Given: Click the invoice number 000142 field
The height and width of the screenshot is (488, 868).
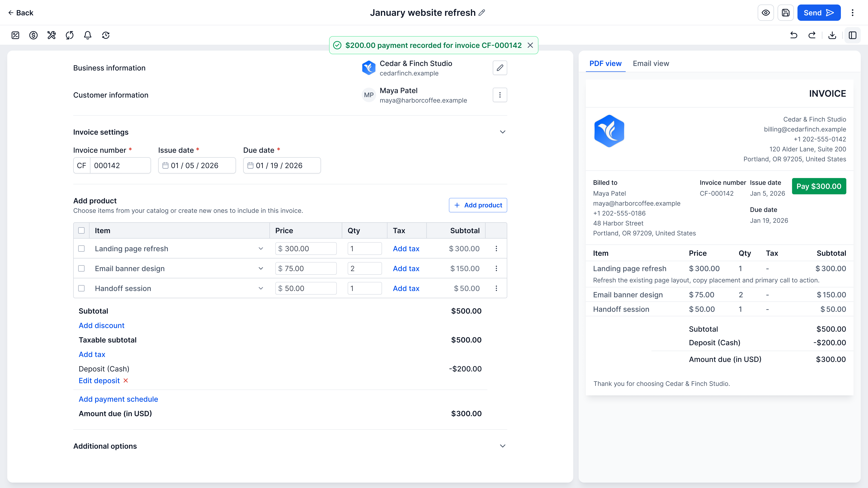Looking at the screenshot, I should pos(120,165).
